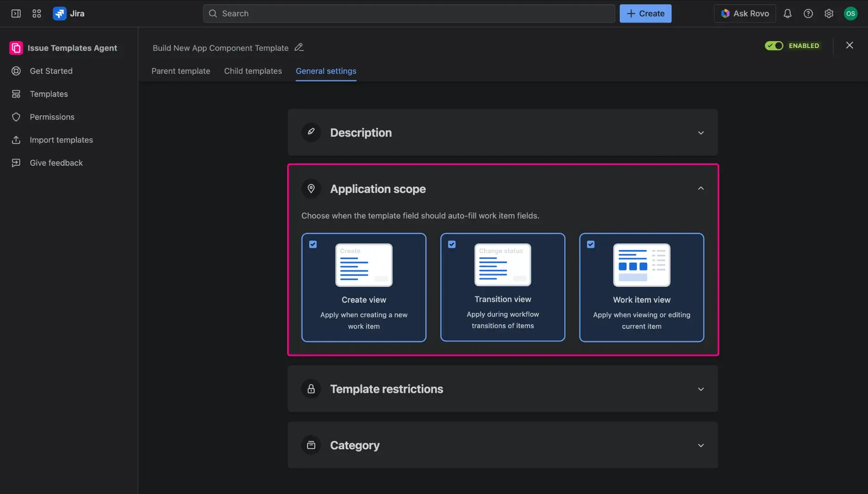Image resolution: width=868 pixels, height=494 pixels.
Task: Click the Create button
Action: coord(645,14)
